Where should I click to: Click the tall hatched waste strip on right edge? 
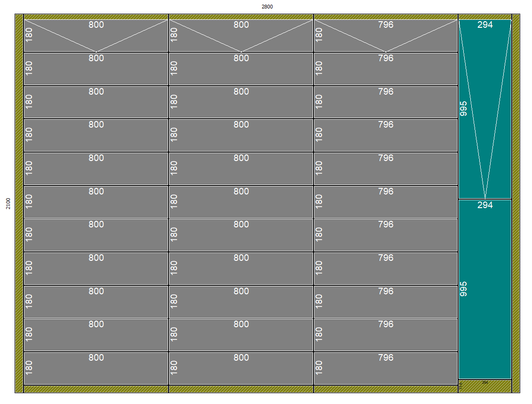coord(516,202)
